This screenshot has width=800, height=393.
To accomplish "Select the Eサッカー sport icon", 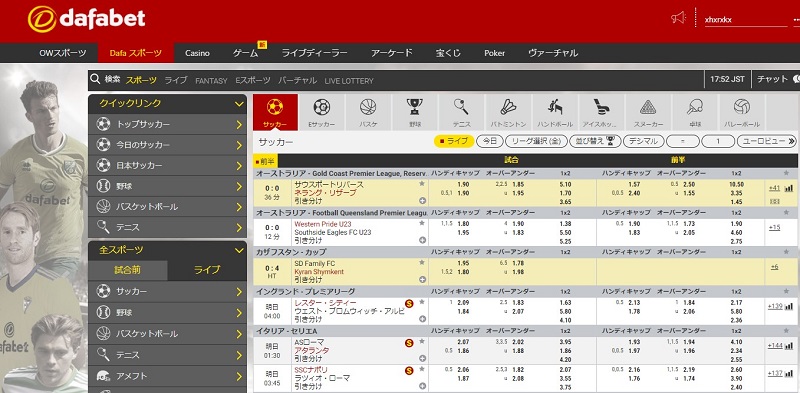I will [x=321, y=112].
